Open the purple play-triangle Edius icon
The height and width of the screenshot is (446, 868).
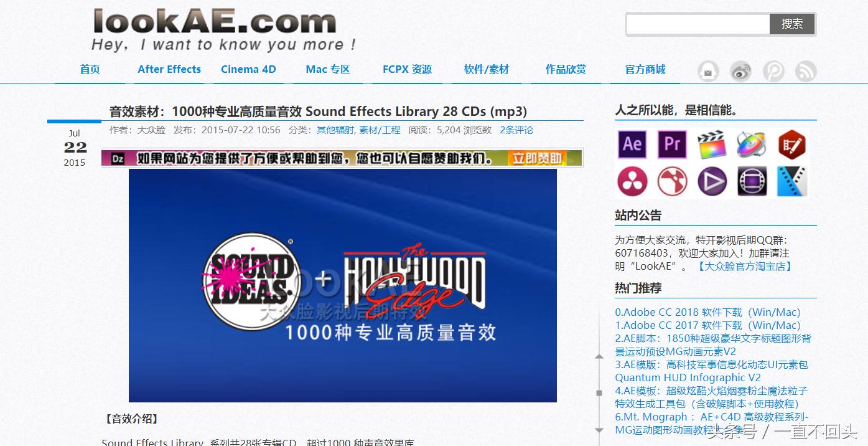click(712, 182)
